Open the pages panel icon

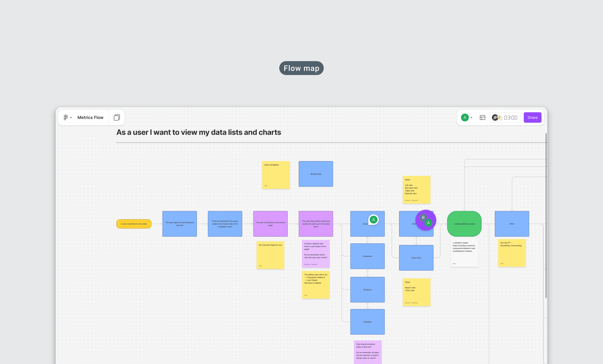click(117, 118)
